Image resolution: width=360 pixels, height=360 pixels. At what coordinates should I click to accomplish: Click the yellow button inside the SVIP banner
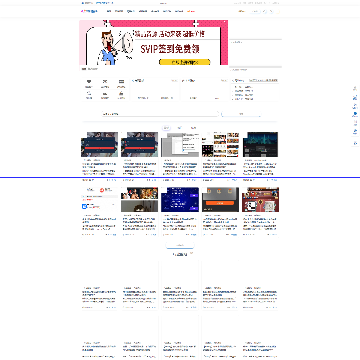[x=185, y=62]
